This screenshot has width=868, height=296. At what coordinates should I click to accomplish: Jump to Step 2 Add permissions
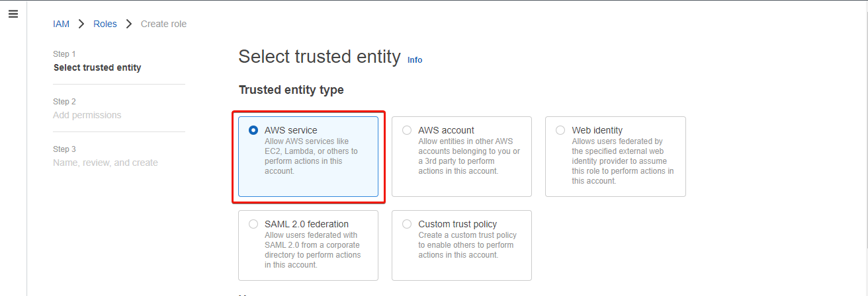click(x=87, y=115)
